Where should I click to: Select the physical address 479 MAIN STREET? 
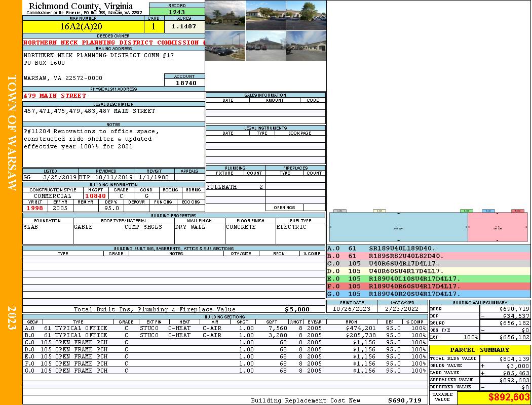[x=55, y=96]
